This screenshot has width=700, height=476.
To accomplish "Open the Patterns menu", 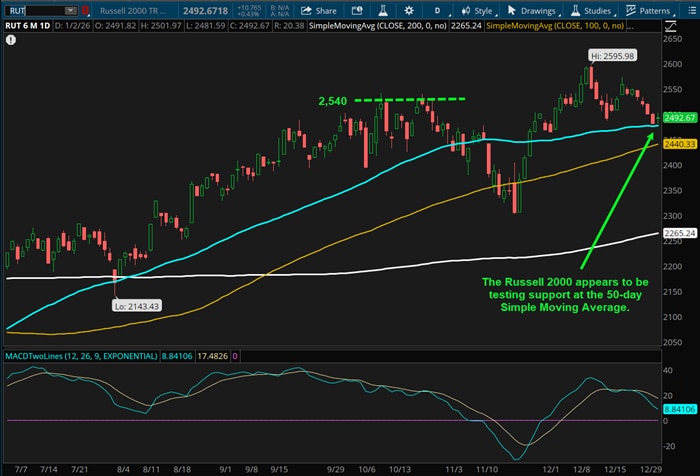I will [649, 11].
